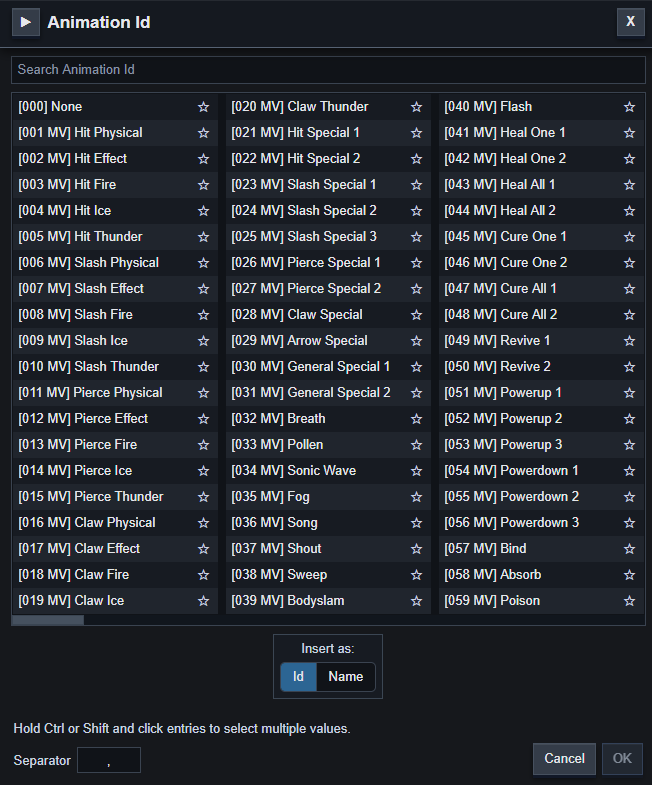This screenshot has height=785, width=652.
Task: Select [059 MV] Poison
Action: [541, 601]
